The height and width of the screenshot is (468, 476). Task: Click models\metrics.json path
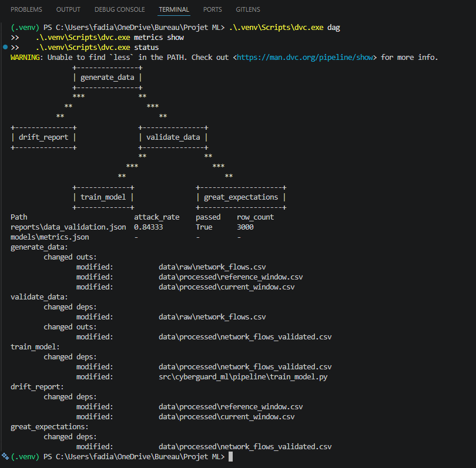50,237
